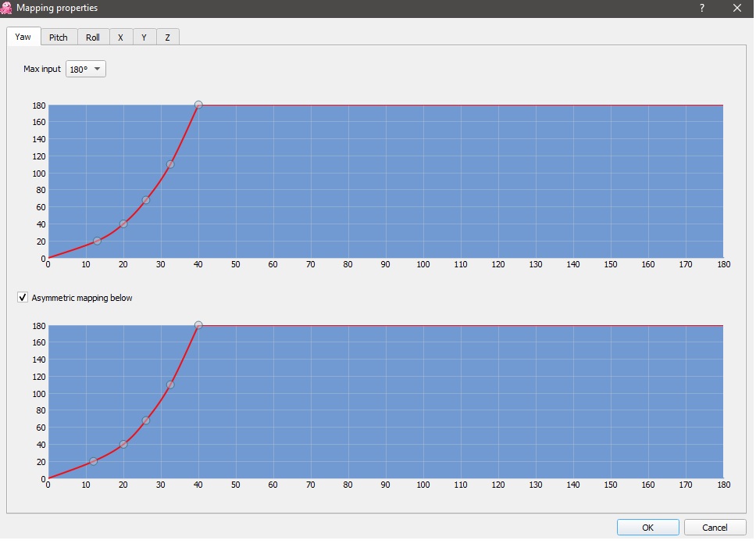Open the Z axis tab
Viewport: 756px width, 544px height.
[x=167, y=38]
